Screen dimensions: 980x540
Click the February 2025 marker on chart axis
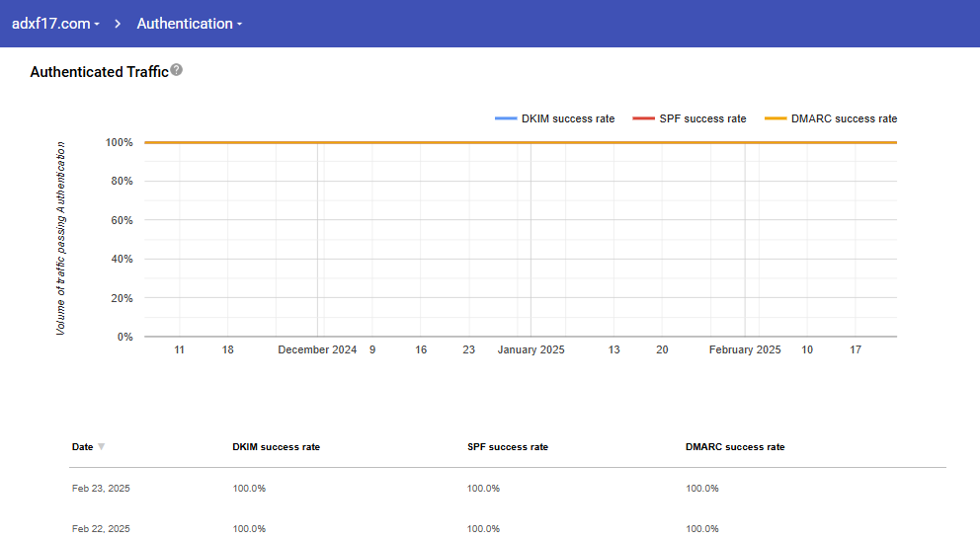point(745,349)
